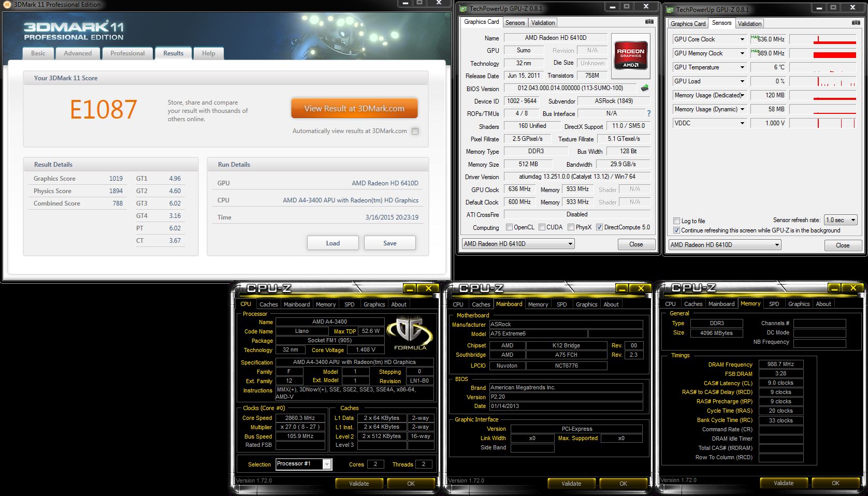Click Validate in CPU-Z Memory window

(784, 483)
